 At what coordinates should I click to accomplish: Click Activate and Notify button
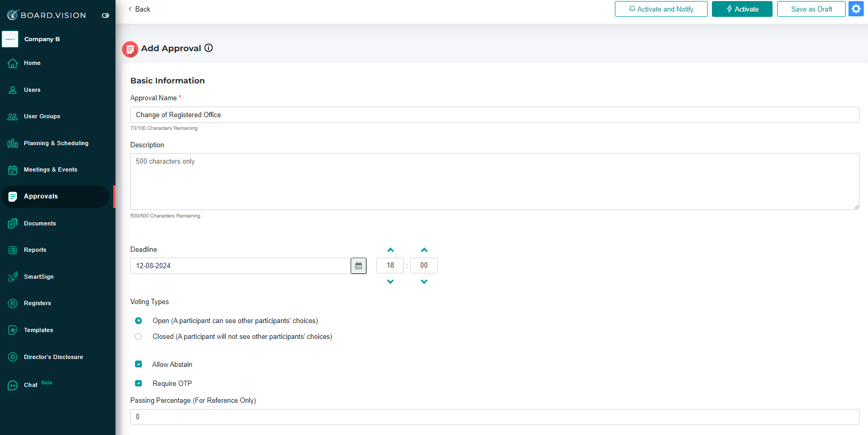tap(661, 9)
